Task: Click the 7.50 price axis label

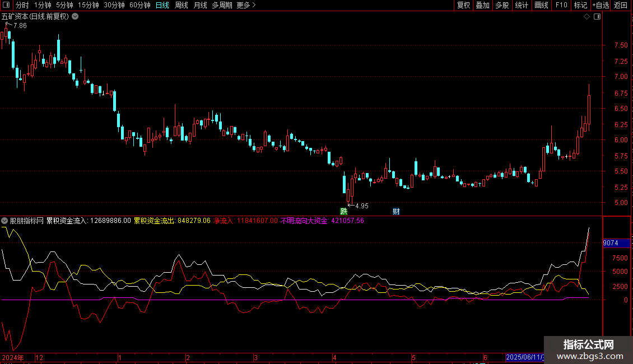Action: (x=621, y=45)
